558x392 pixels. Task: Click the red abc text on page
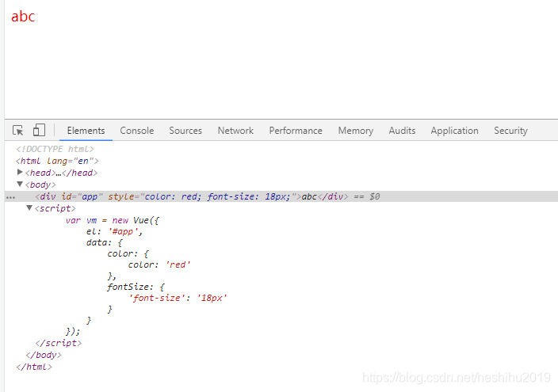(x=23, y=17)
